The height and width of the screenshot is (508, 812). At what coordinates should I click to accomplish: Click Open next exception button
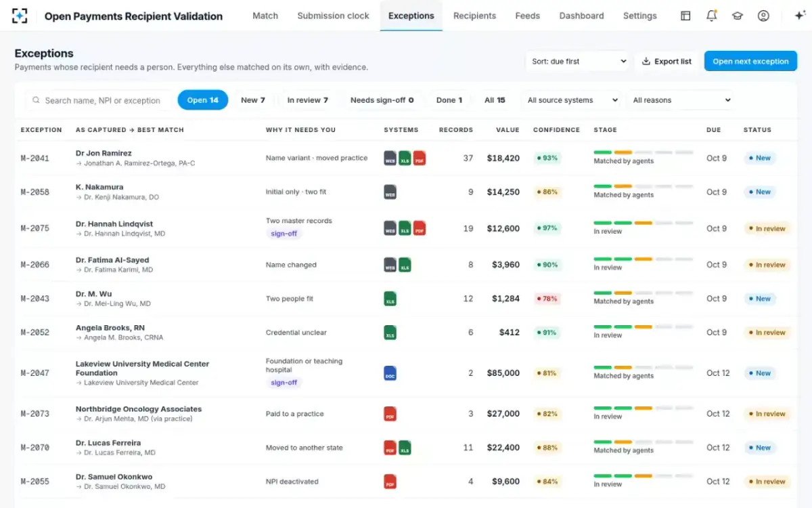[x=750, y=61]
